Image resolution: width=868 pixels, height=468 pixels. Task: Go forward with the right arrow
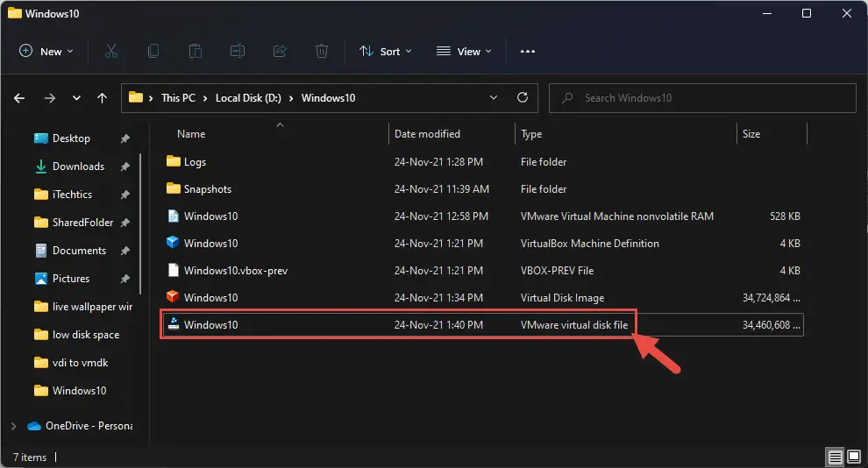point(50,98)
